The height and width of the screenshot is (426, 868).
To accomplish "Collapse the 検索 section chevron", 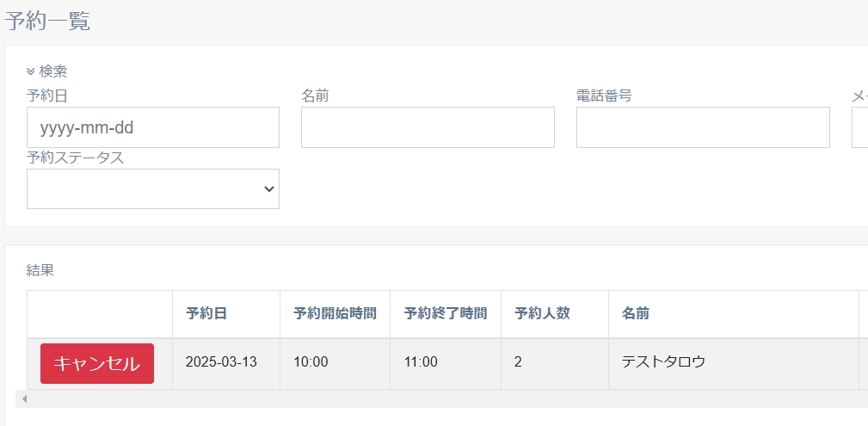I will click(x=31, y=71).
